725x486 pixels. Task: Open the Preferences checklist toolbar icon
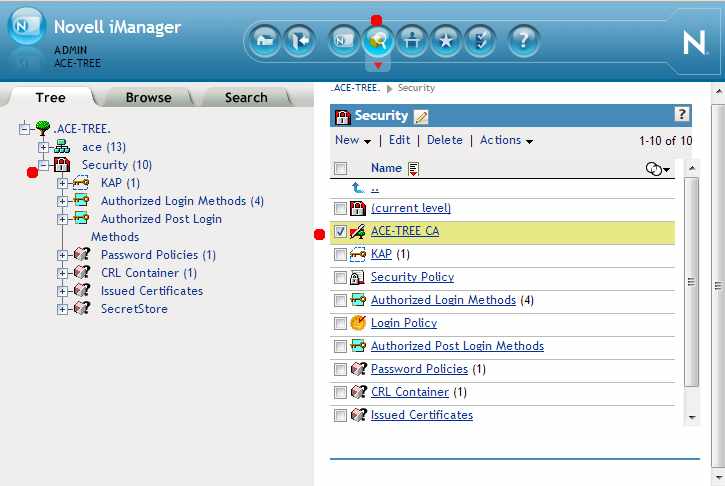480,41
